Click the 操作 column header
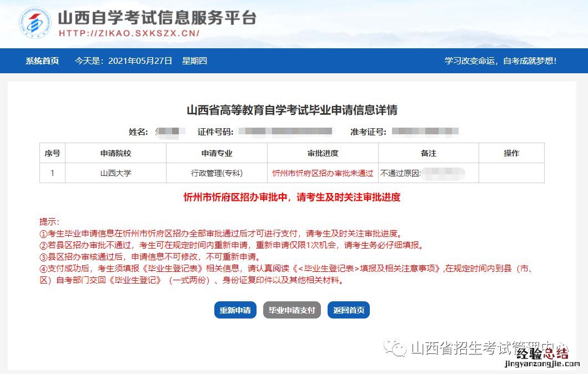 pyautogui.click(x=511, y=153)
